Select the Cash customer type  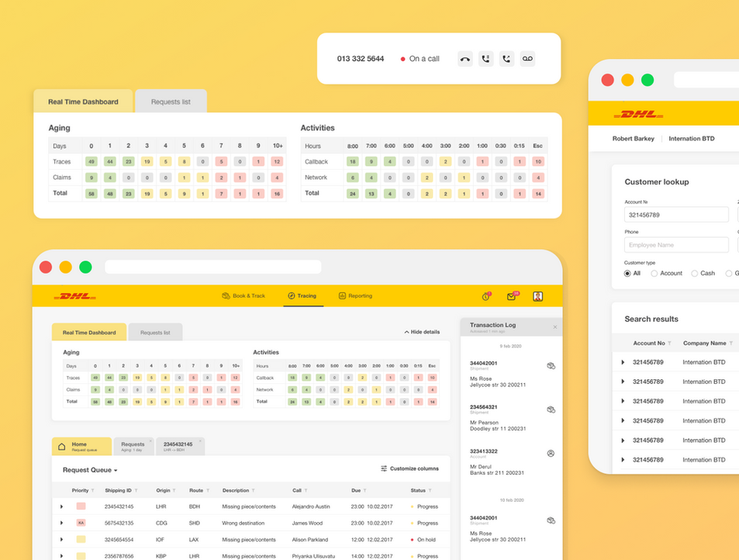point(694,273)
